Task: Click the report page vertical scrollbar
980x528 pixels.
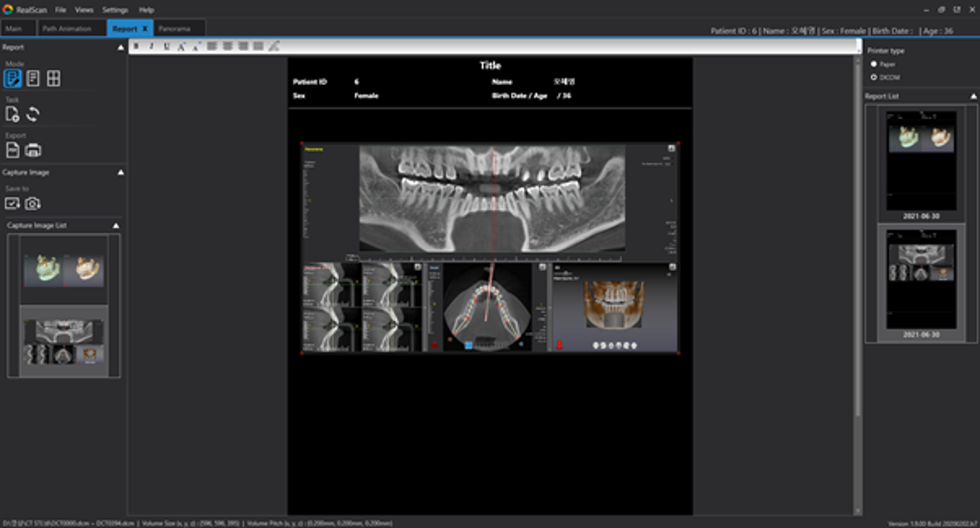Action: 857,240
